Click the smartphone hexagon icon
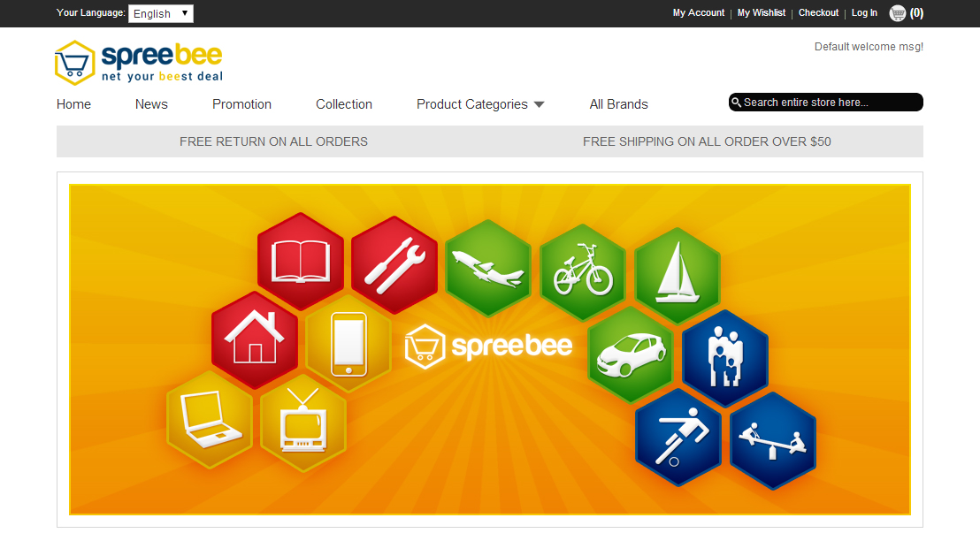 pos(348,344)
